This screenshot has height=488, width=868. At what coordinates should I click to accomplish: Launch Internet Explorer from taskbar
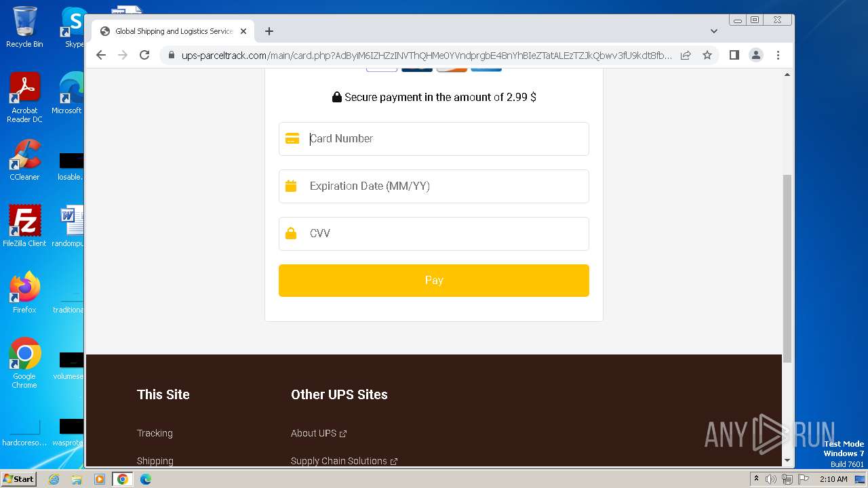click(x=54, y=479)
